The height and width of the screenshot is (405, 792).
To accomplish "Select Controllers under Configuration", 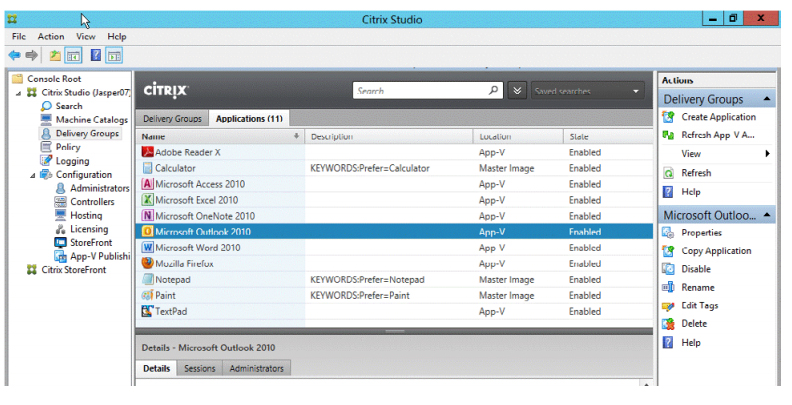I will coord(92,201).
